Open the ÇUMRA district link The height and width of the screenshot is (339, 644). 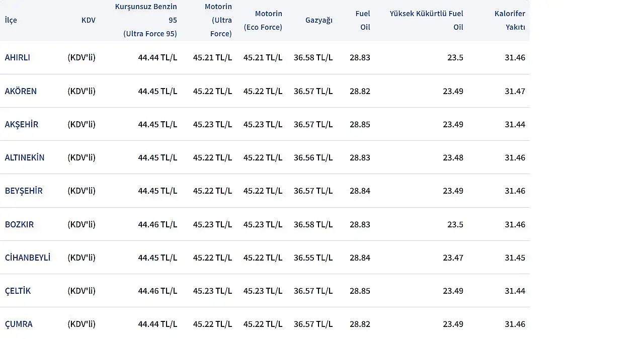coord(19,324)
